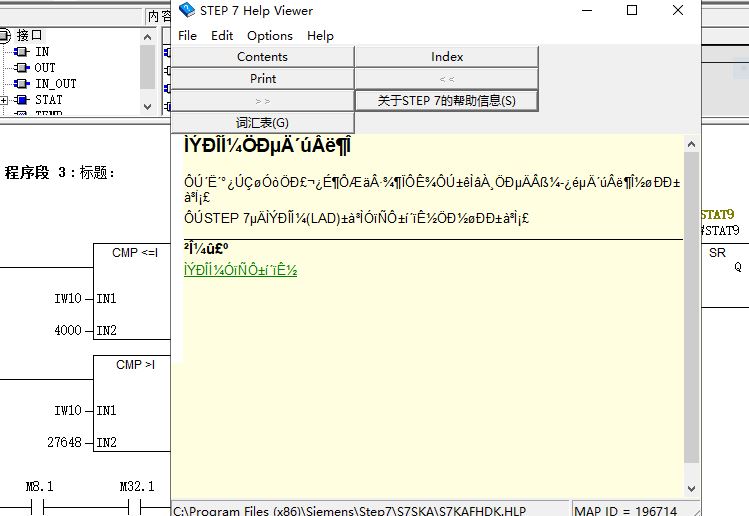The width and height of the screenshot is (749, 516).
Task: Click the 词汇表(G) glossary button
Action: 262,122
